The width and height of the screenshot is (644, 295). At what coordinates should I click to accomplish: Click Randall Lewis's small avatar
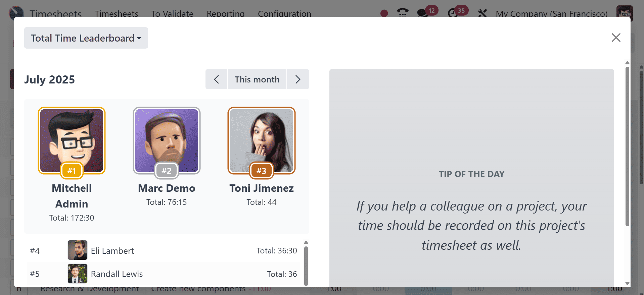coord(78,274)
